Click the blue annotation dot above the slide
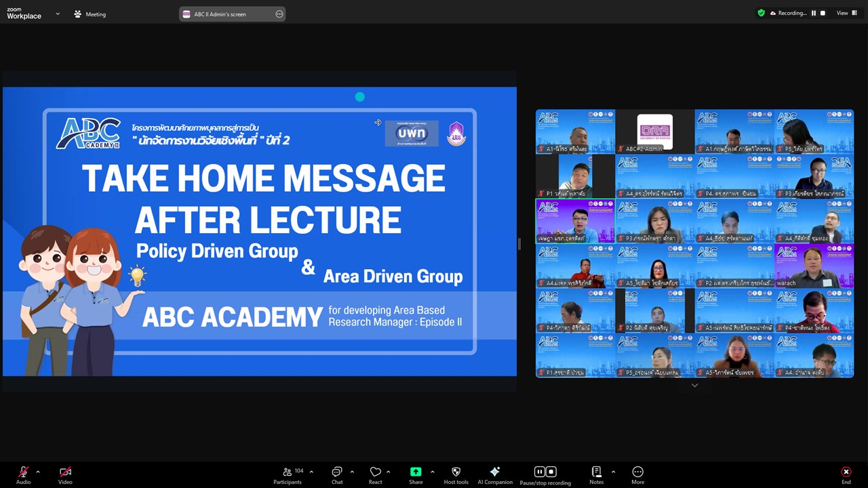 click(x=360, y=97)
